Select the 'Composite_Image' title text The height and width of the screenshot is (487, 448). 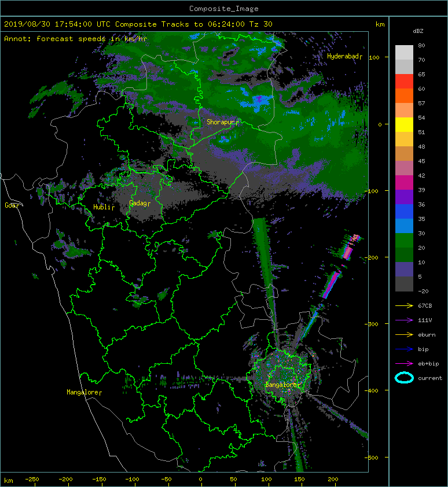(x=224, y=9)
